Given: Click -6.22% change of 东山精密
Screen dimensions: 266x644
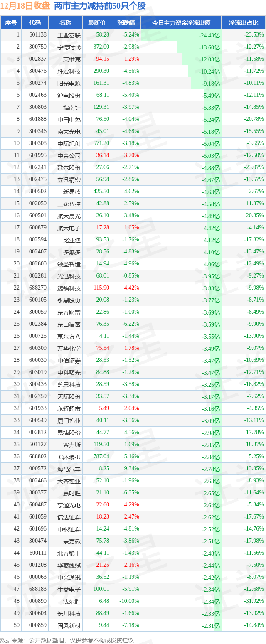Looking at the screenshot, I should click(x=131, y=324).
